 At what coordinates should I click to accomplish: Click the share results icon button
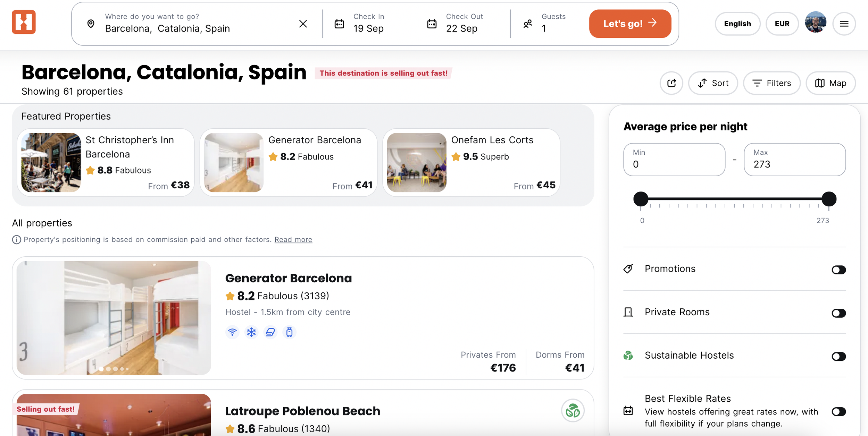pos(671,83)
